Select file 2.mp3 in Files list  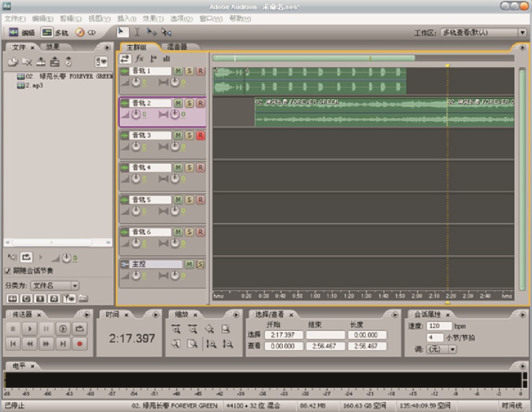coord(30,86)
